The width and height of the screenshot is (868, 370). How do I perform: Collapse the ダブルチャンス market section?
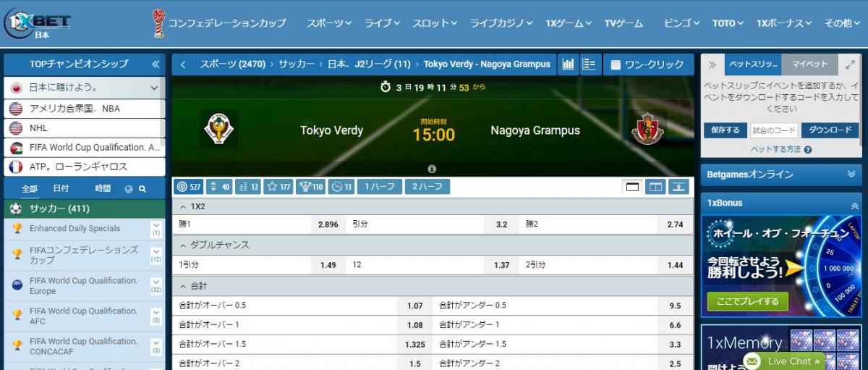click(x=183, y=245)
